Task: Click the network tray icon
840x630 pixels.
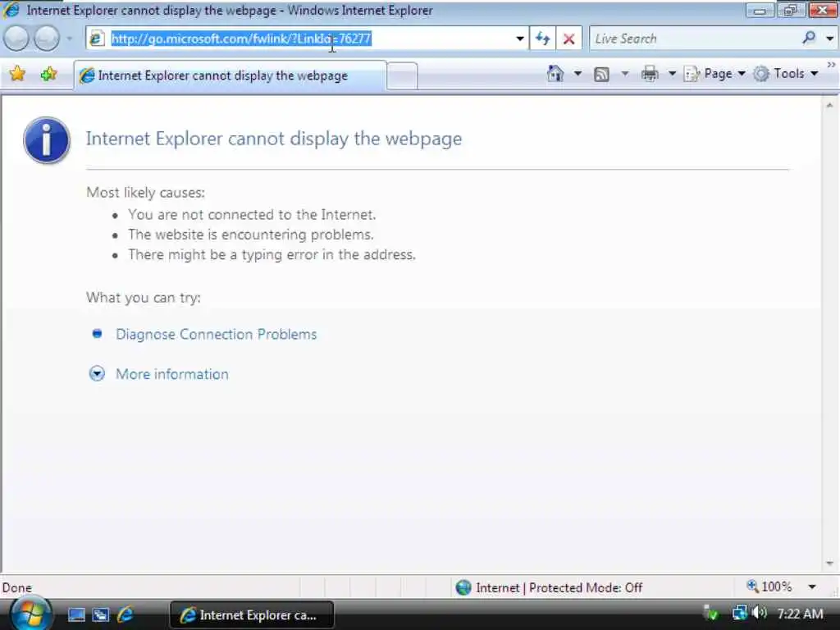Action: coord(739,612)
